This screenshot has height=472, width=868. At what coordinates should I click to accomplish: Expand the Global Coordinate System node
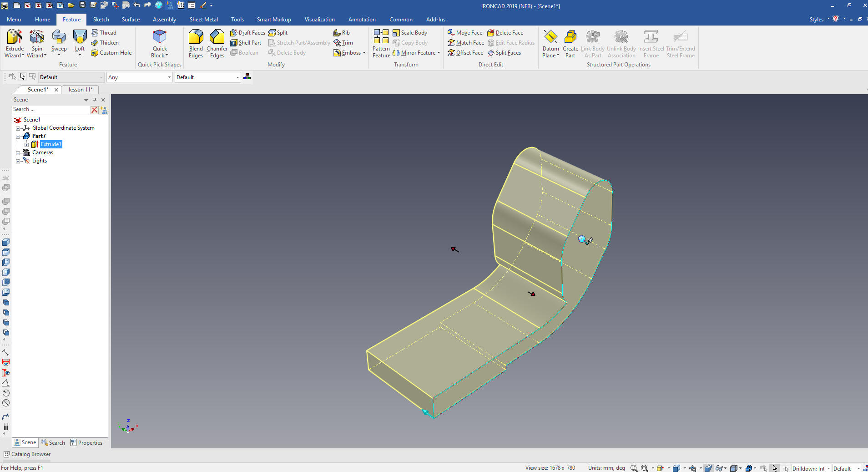(18, 128)
